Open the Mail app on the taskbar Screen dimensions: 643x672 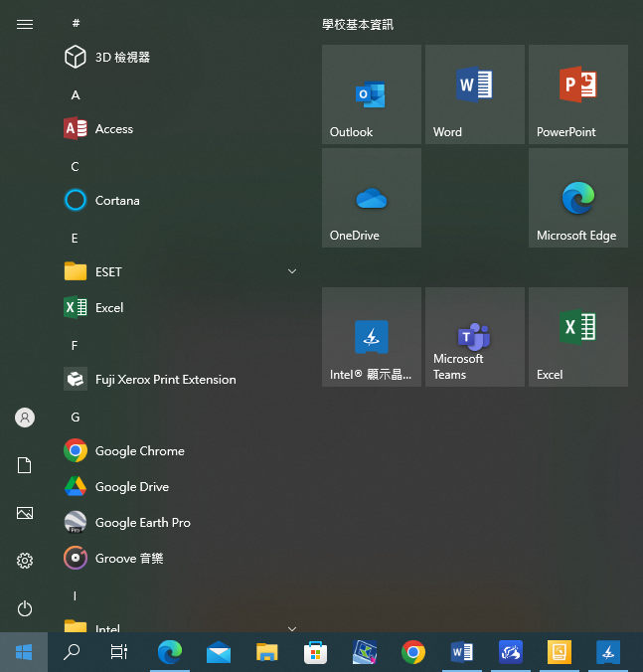pyautogui.click(x=219, y=652)
